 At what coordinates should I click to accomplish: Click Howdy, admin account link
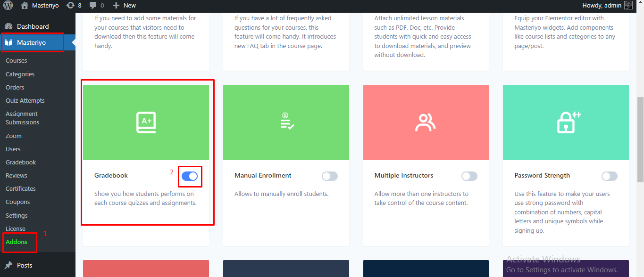602,5
